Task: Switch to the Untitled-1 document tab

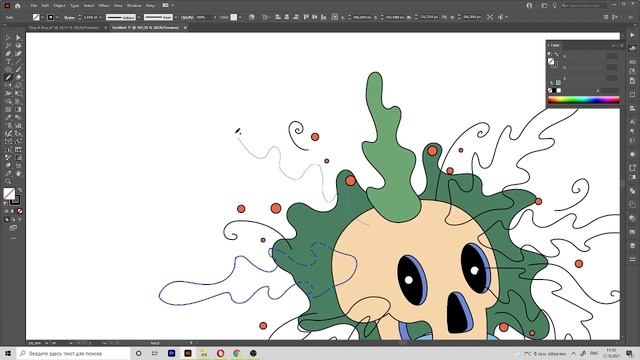Action: click(145, 28)
